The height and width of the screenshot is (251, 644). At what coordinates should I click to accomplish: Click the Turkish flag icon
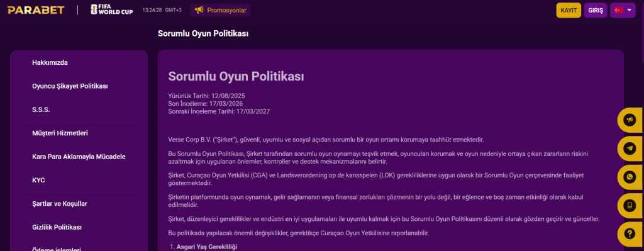[619, 10]
